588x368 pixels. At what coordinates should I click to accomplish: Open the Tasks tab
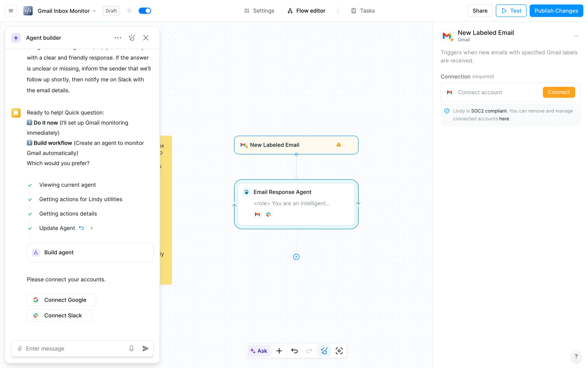(363, 11)
